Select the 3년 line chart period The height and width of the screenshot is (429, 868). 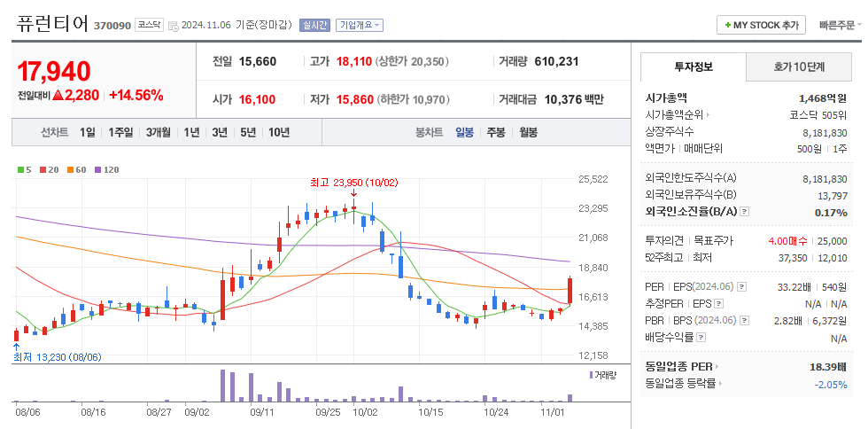pyautogui.click(x=220, y=132)
